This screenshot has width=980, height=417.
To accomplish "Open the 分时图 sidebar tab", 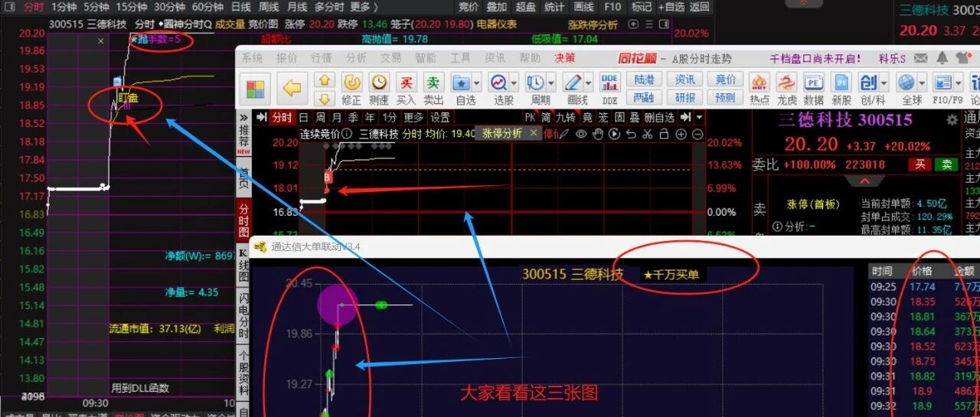I will [x=243, y=221].
